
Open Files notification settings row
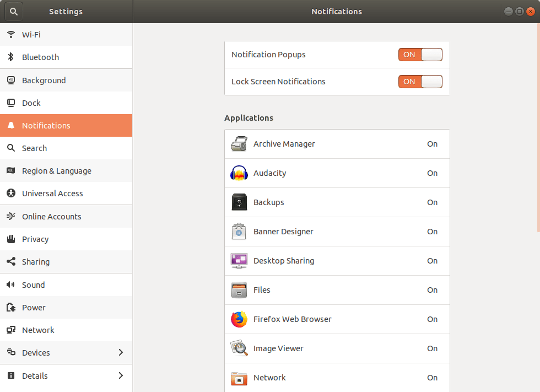pos(337,290)
